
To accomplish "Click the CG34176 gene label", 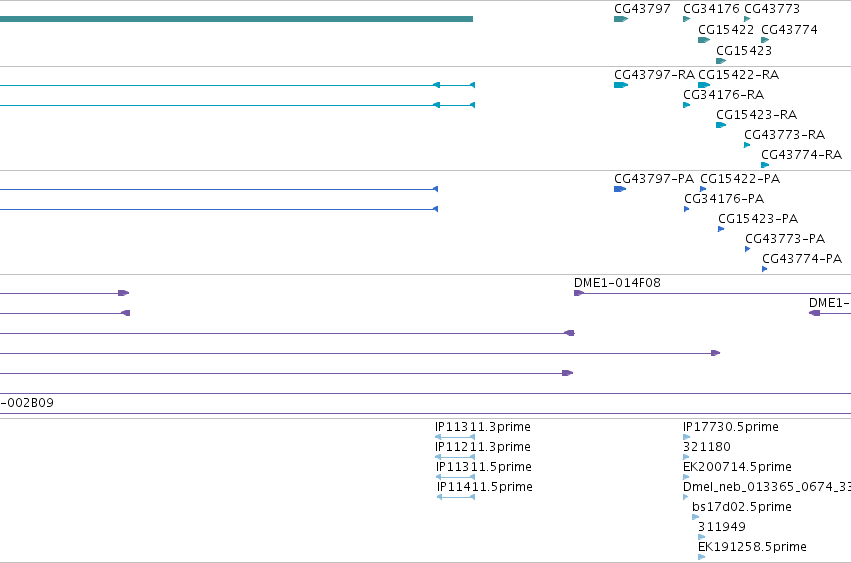I will 711,9.
